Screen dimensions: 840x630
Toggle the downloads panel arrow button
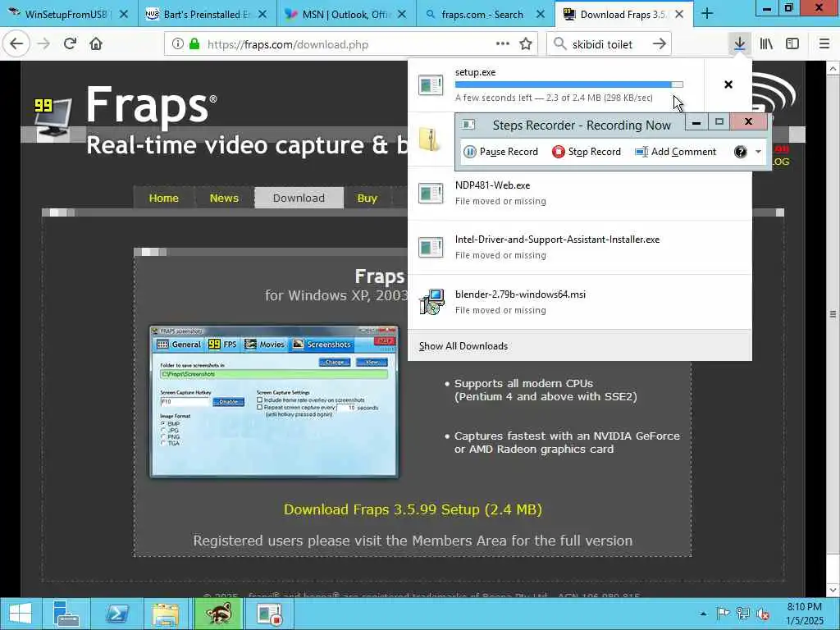739,44
